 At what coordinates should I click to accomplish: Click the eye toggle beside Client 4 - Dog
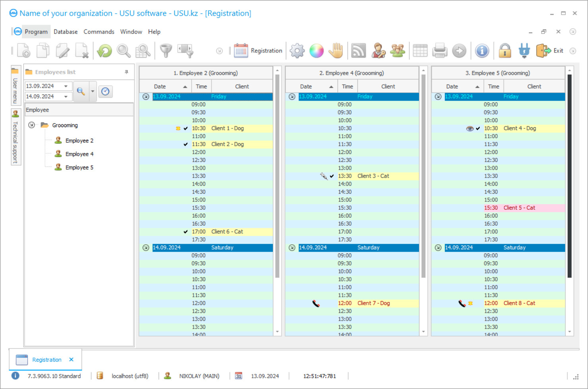[x=470, y=128]
